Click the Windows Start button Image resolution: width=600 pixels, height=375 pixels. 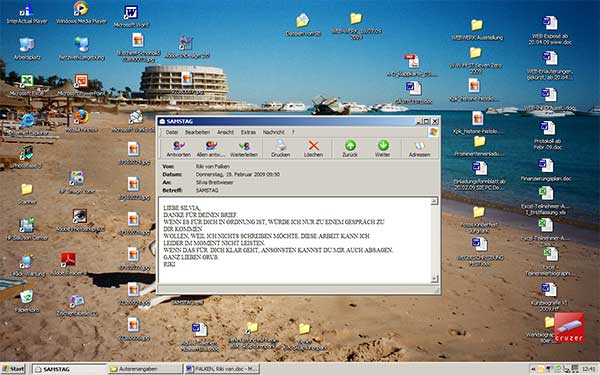(13, 369)
